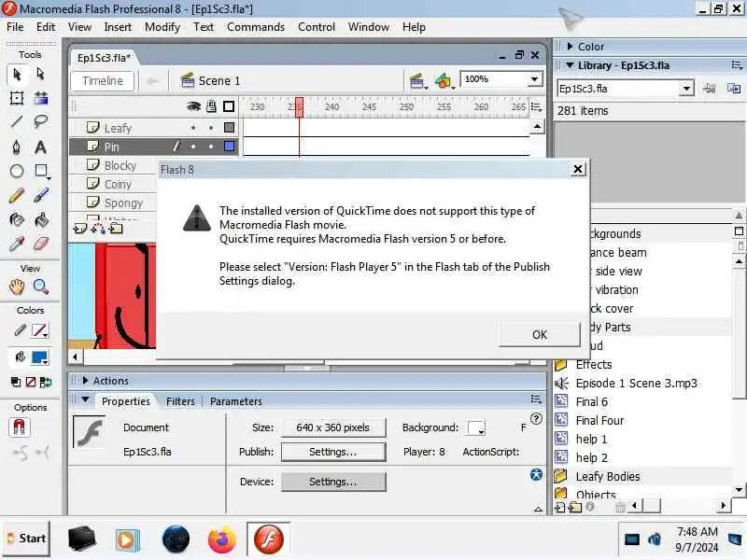This screenshot has height=560, width=747.
Task: Select the Line tool
Action: point(17,122)
